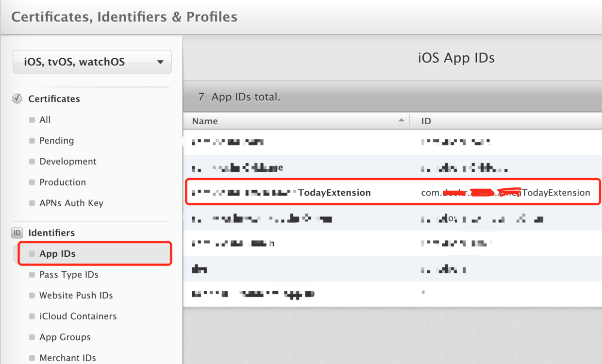The width and height of the screenshot is (602, 364).
Task: Select the wildcard * App ID row
Action: click(392, 294)
